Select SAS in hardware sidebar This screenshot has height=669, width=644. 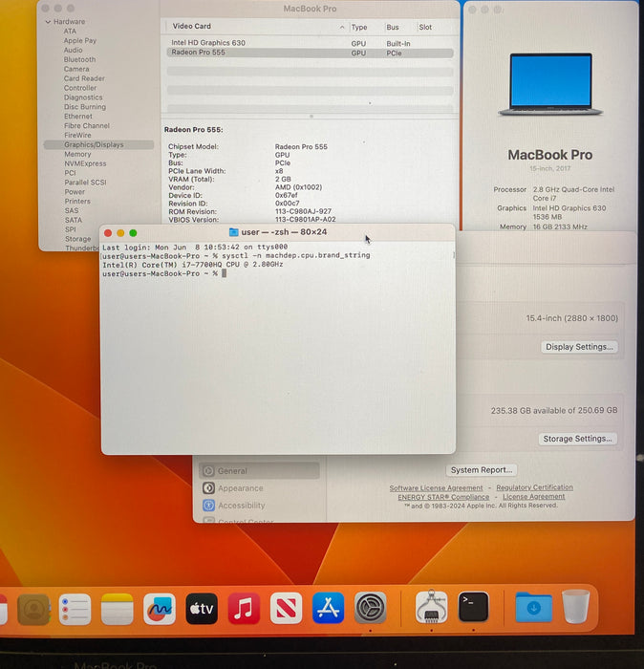tap(72, 210)
